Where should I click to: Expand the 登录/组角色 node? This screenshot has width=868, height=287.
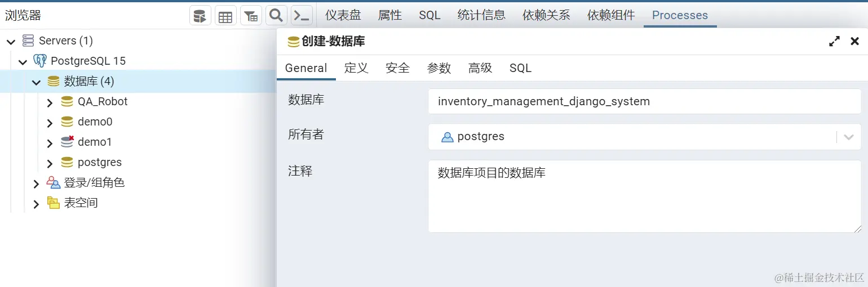coord(36,183)
